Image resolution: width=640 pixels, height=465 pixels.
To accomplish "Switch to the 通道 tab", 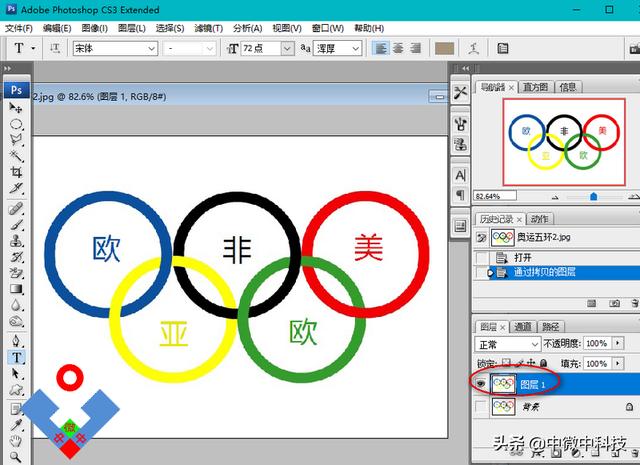I will point(523,327).
